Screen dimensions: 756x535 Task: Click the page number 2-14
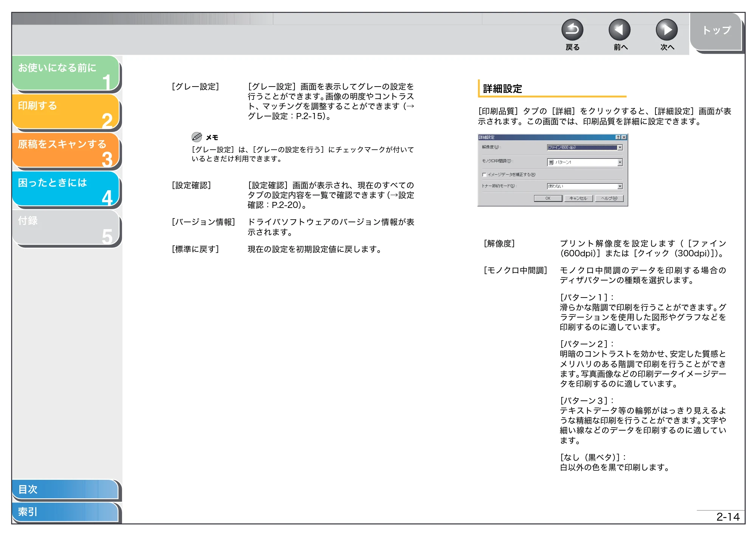click(x=728, y=517)
